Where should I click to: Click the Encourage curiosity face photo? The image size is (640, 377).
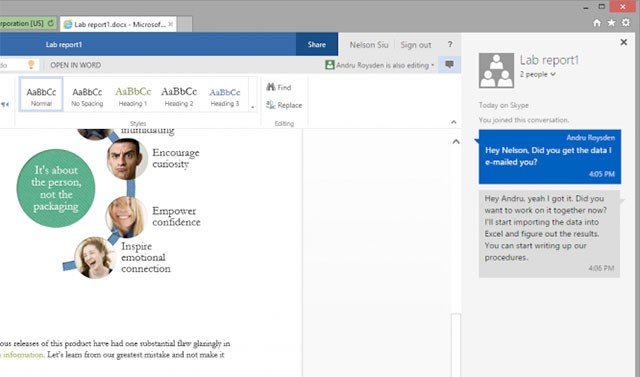(127, 159)
